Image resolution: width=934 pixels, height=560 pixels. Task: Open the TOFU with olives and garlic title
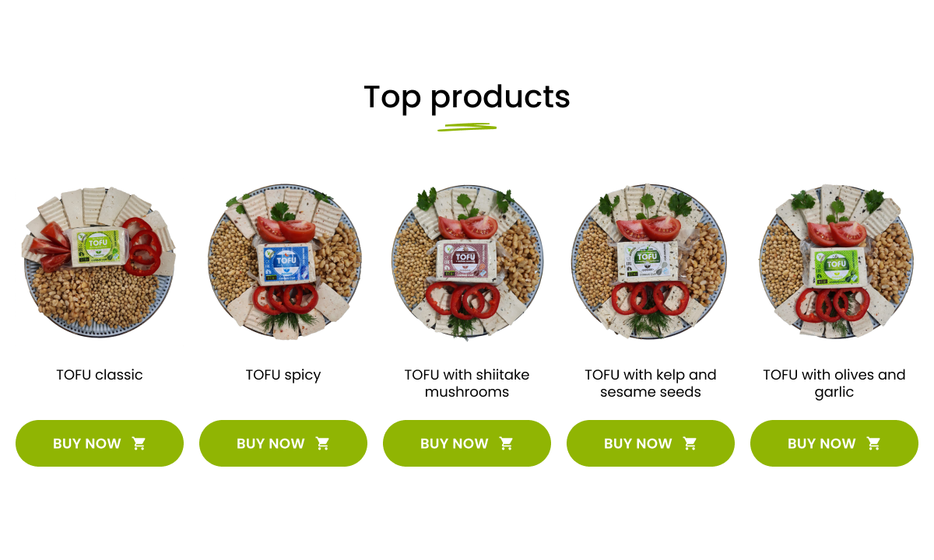[834, 383]
